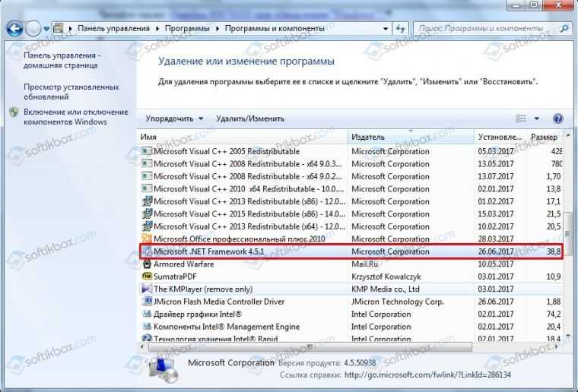Open recent pages dropdown next to the Forward arrow

pyautogui.click(x=46, y=29)
